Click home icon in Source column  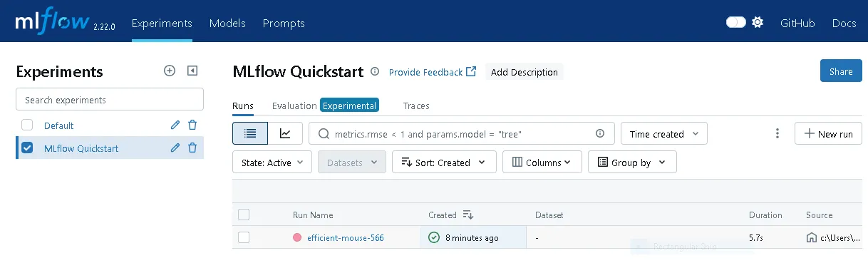(811, 237)
